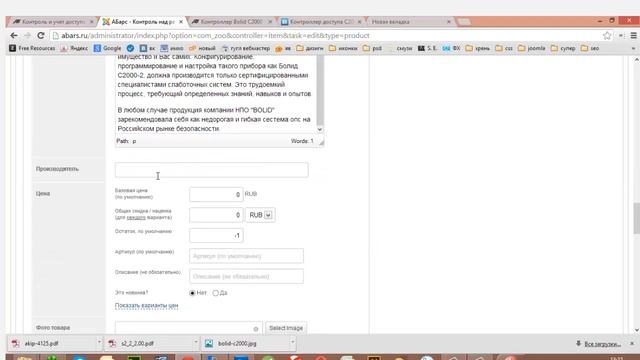Focus the Фото товара input field
This screenshot has width=640, height=360.
(189, 328)
